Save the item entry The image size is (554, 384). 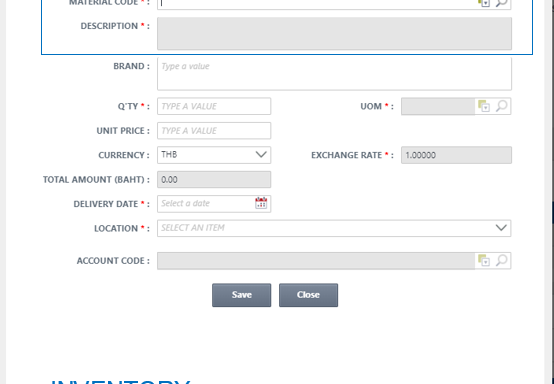[242, 295]
